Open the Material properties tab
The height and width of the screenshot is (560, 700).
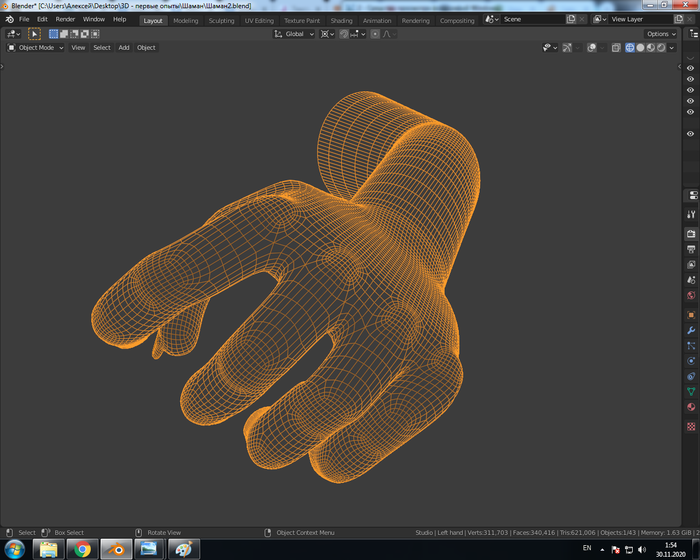[x=691, y=408]
